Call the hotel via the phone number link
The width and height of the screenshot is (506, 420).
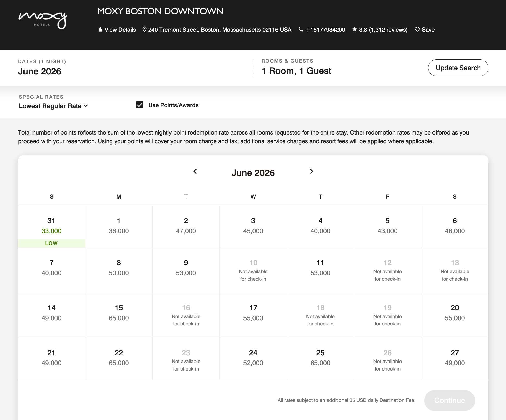325,29
